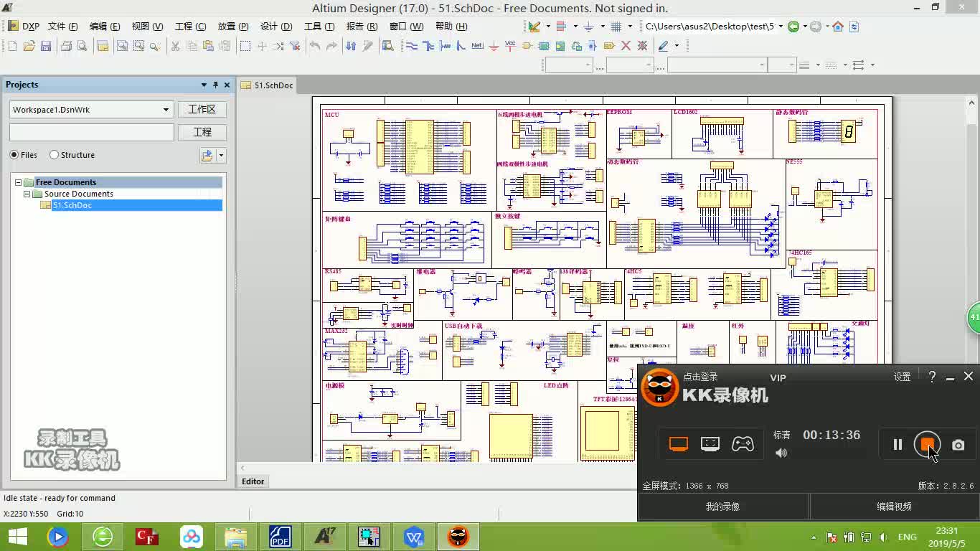
Task: Switch to the 51.SchDoc document tab
Action: (x=267, y=85)
